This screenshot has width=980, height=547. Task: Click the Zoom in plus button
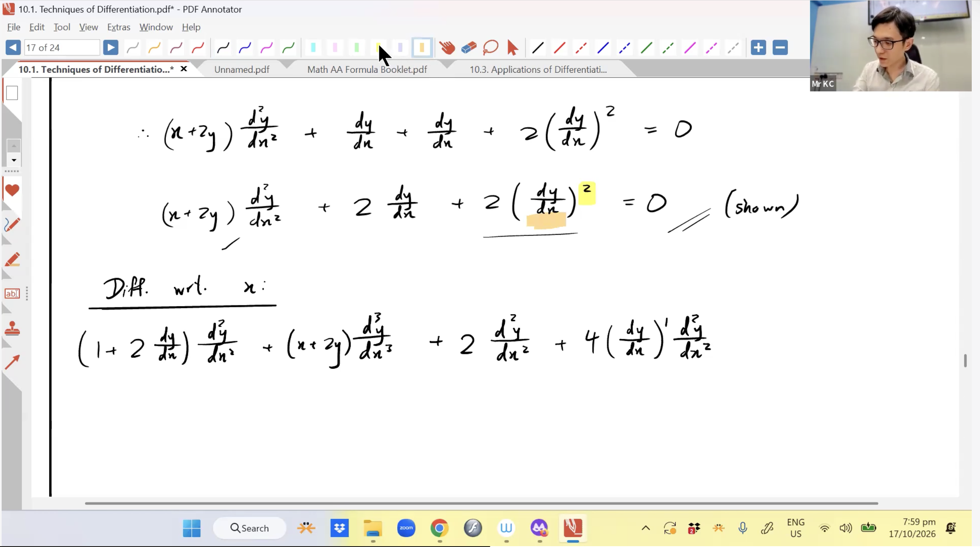[759, 48]
